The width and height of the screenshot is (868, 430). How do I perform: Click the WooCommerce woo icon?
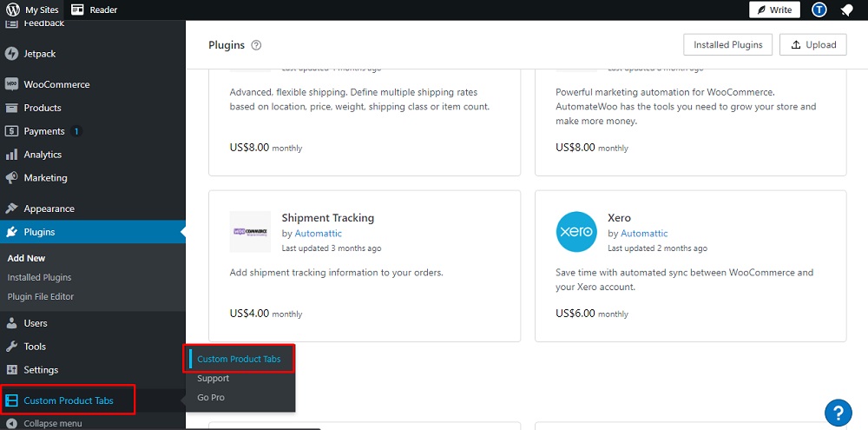[x=11, y=84]
